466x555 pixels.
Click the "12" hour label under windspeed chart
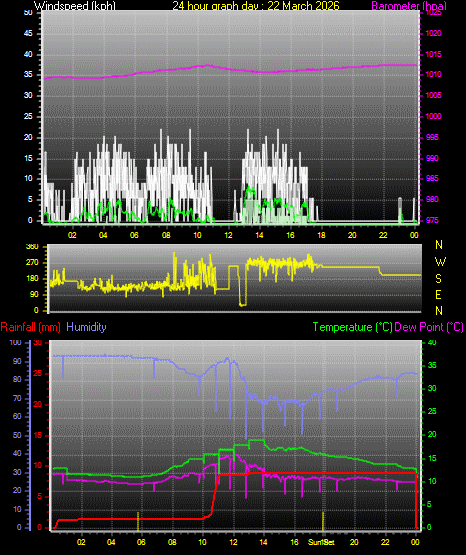[228, 235]
